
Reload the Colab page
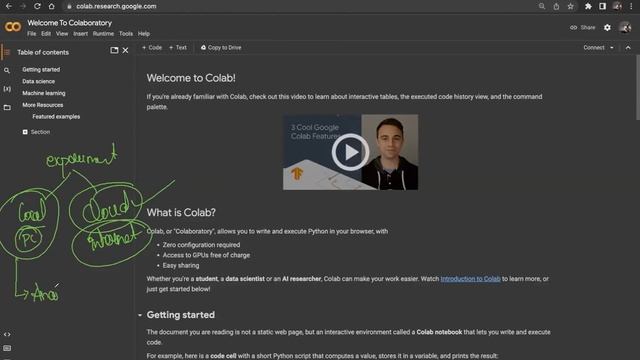(37, 6)
